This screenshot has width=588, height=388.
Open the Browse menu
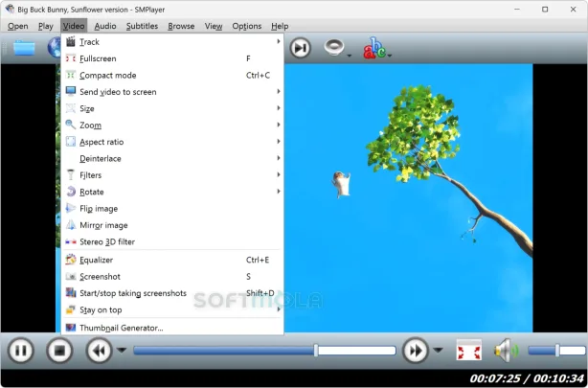click(181, 26)
